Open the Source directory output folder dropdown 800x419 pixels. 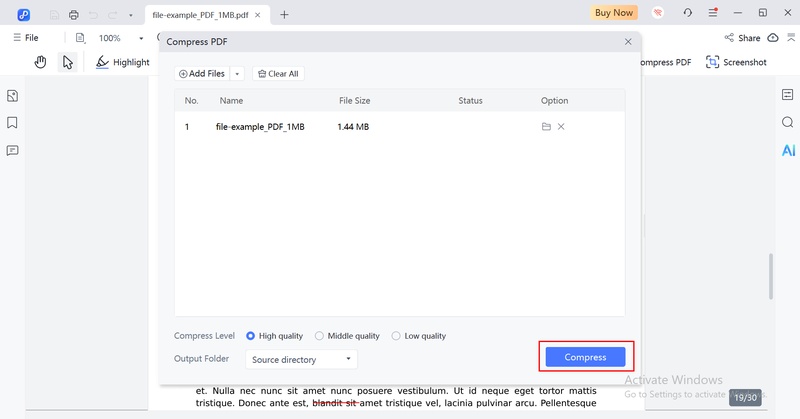click(302, 359)
